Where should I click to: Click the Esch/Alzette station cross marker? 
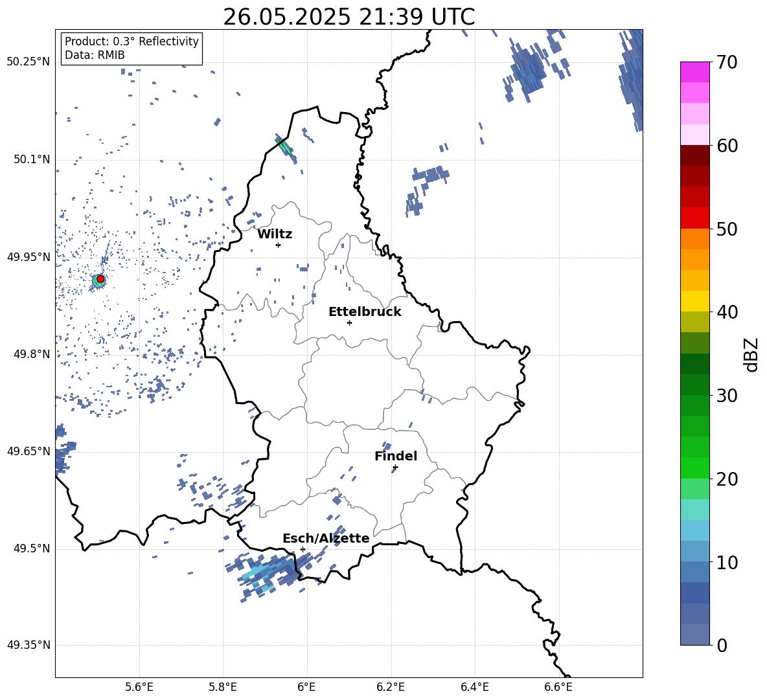click(303, 549)
